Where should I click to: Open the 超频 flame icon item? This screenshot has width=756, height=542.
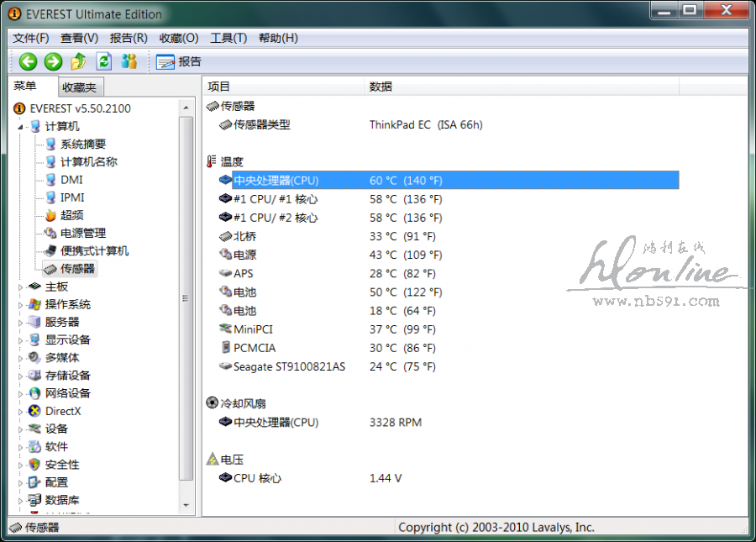click(x=50, y=215)
